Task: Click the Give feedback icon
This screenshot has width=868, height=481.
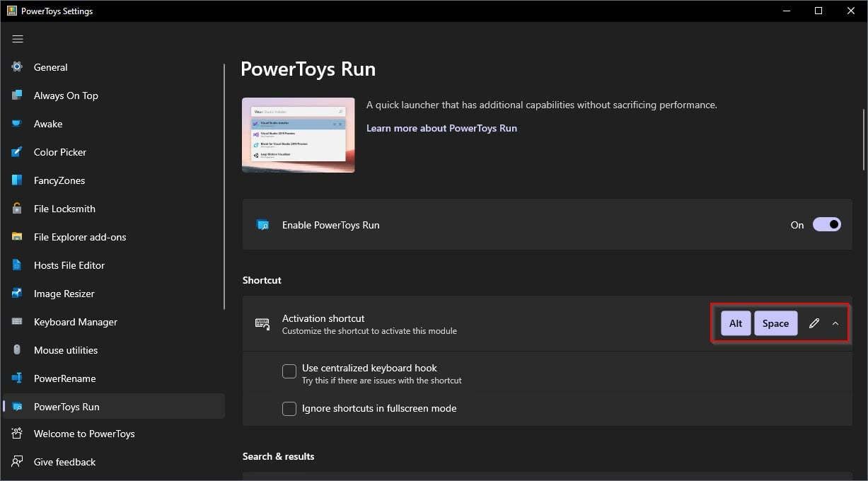Action: [x=18, y=462]
